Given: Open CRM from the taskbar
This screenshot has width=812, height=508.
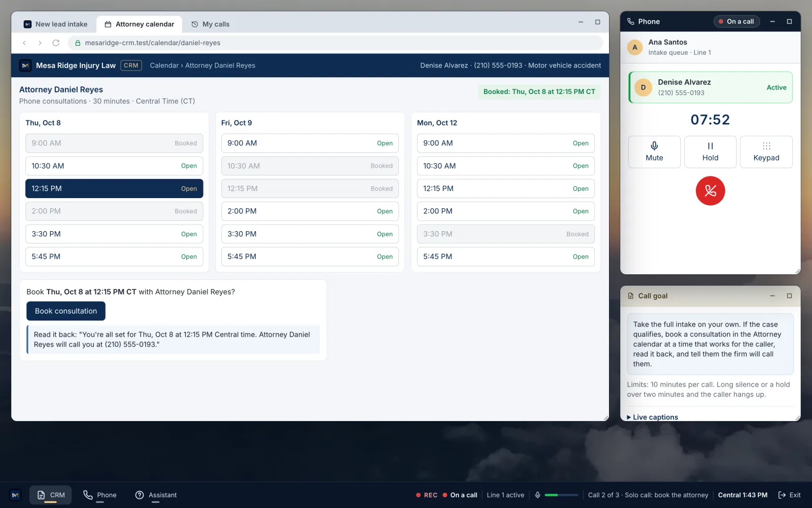Looking at the screenshot, I should point(51,495).
